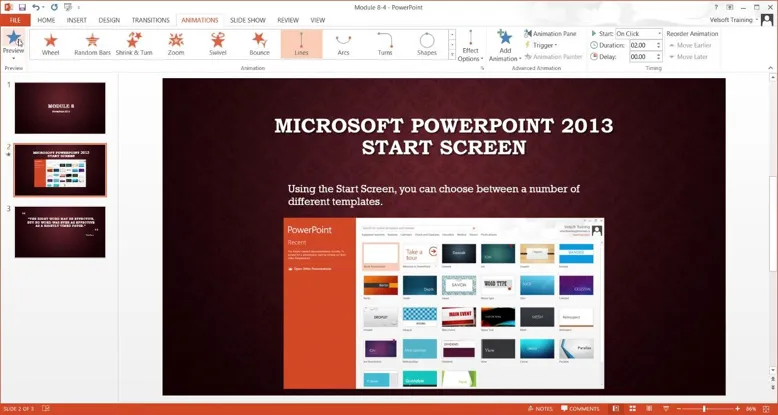This screenshot has height=415, width=778.
Task: Expand the Preview dropdown arrow
Action: point(13,59)
